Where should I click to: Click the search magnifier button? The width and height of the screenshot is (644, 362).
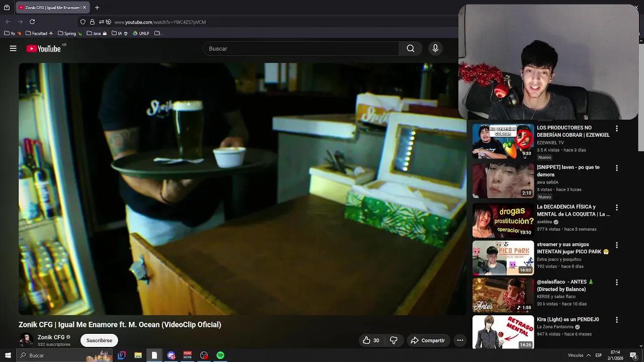point(411,48)
